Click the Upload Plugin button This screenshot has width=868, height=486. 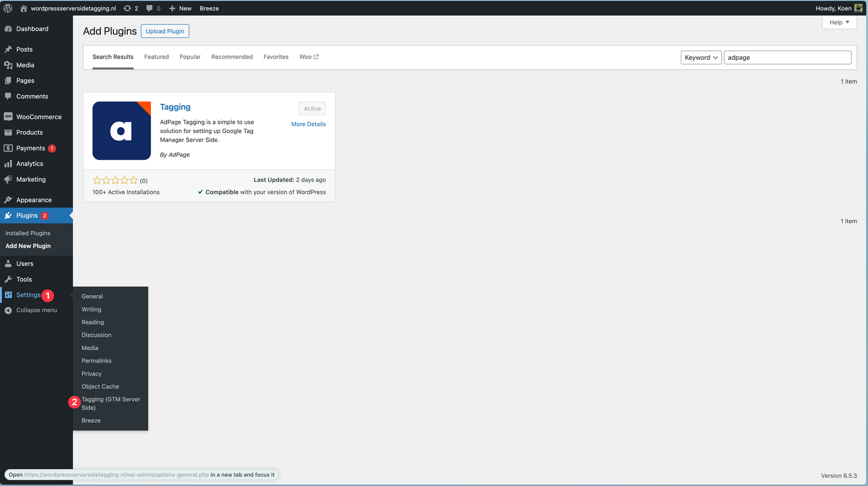coord(165,31)
